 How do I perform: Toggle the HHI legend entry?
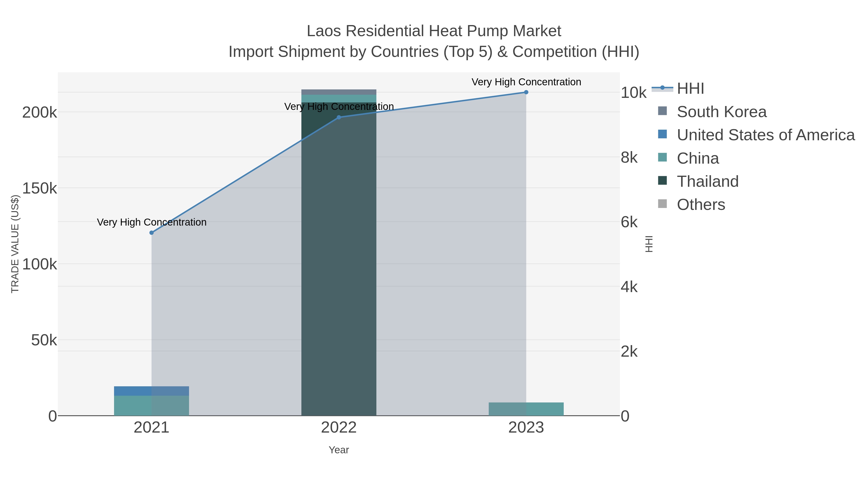pos(678,89)
